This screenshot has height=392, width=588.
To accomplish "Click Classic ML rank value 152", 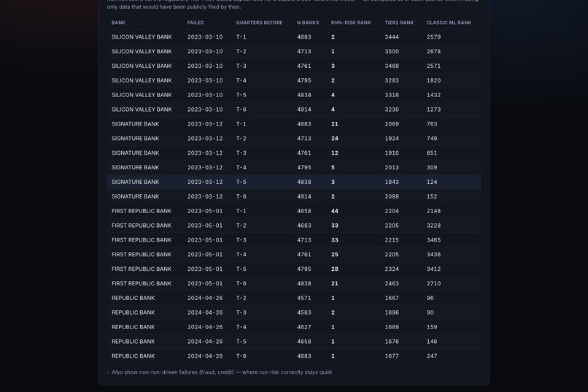I will pyautogui.click(x=432, y=196).
